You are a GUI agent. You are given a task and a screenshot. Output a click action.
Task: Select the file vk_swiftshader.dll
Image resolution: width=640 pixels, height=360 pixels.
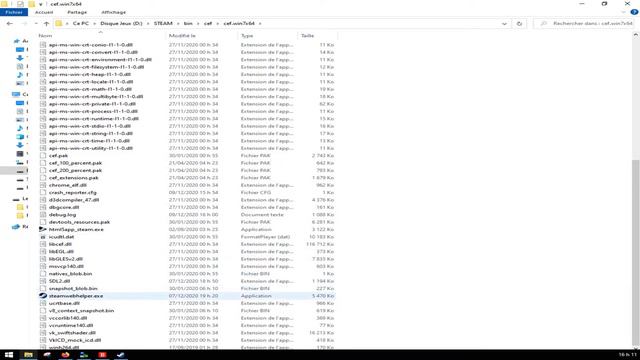[x=72, y=333]
